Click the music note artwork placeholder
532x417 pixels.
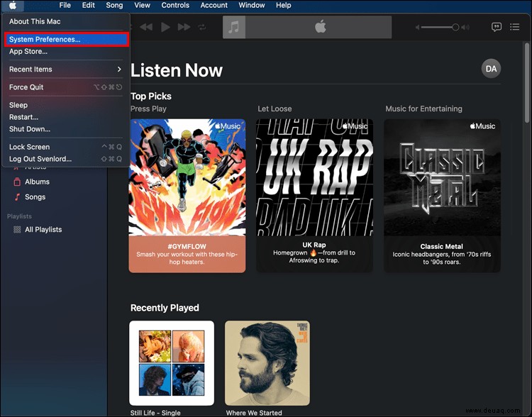click(234, 27)
